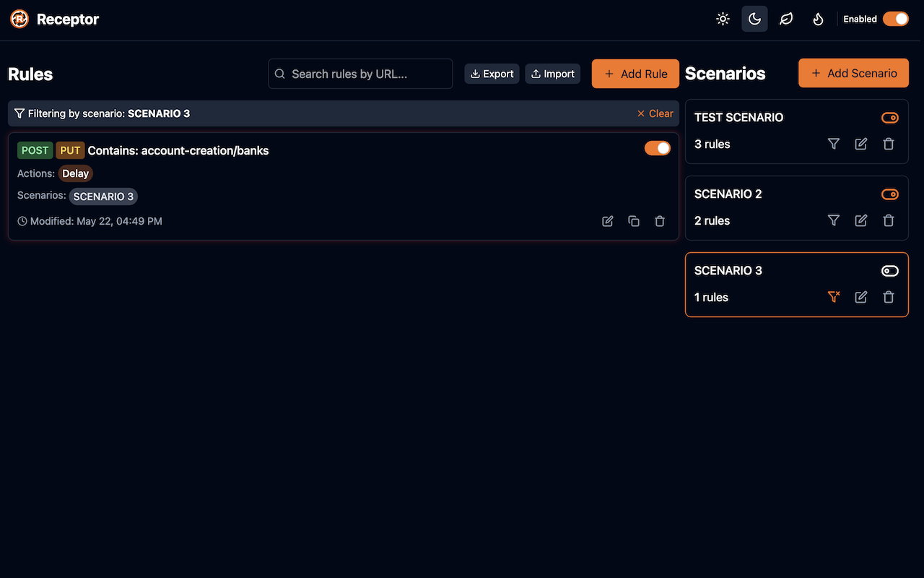Edit the account-creation/banks rule
924x578 pixels.
click(608, 221)
